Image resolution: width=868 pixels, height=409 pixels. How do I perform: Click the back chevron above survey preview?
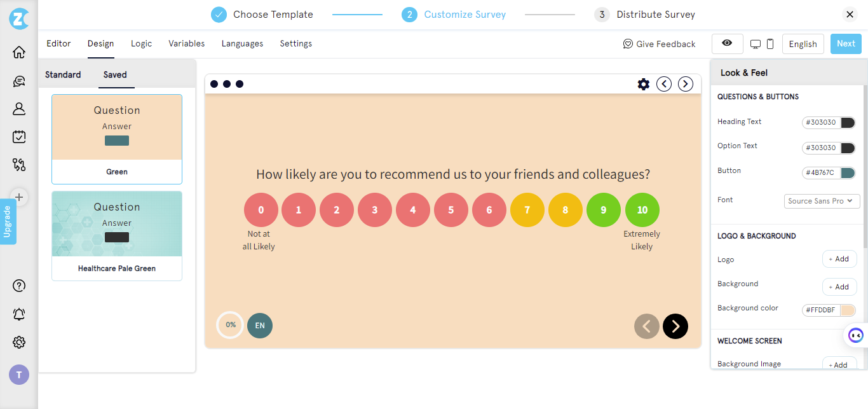tap(664, 83)
